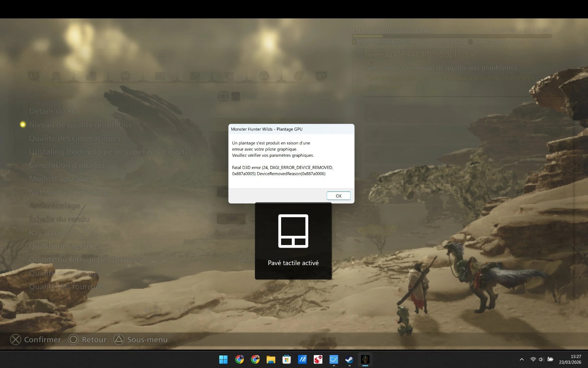The width and height of the screenshot is (588, 368).
Task: Click the Retour prompt in the game
Action: click(x=94, y=340)
